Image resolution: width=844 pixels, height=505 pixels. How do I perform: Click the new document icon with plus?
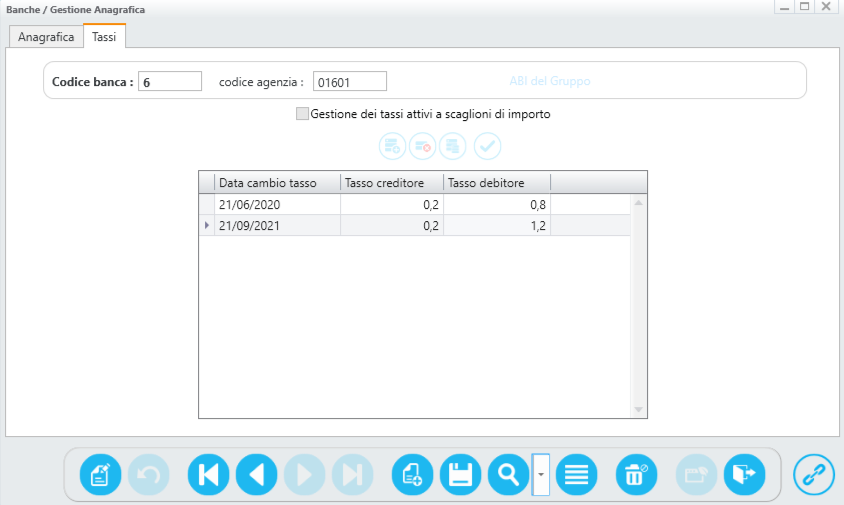(412, 474)
